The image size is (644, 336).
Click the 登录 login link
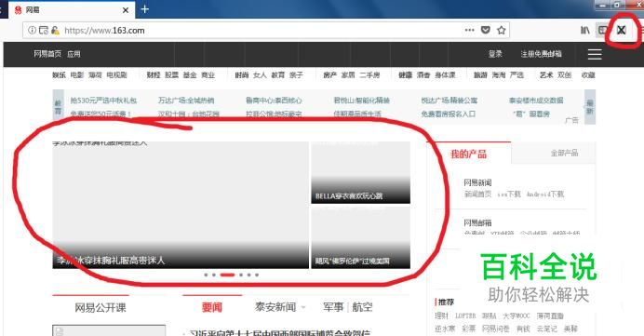pos(495,54)
